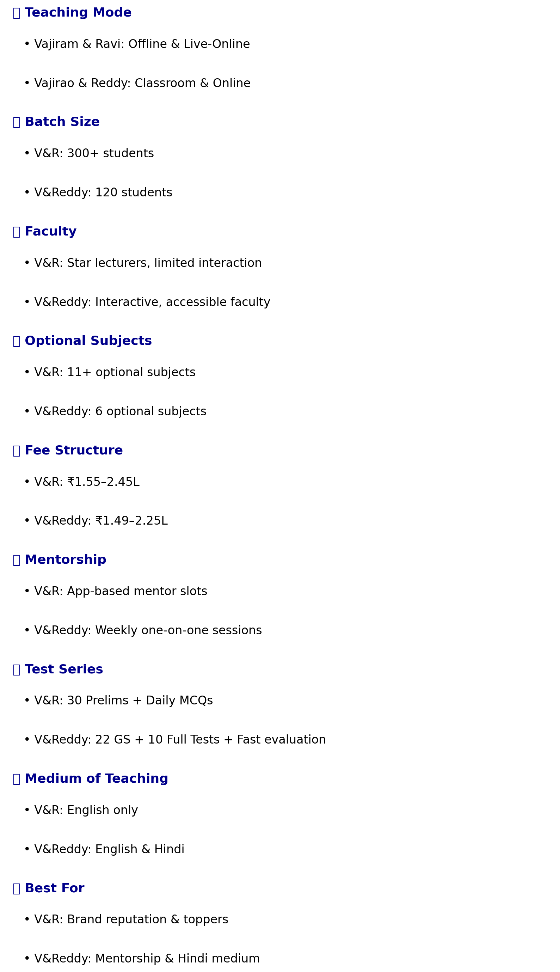
Task: Click the icon beside Teaching Mode heading
Action: (x=16, y=13)
